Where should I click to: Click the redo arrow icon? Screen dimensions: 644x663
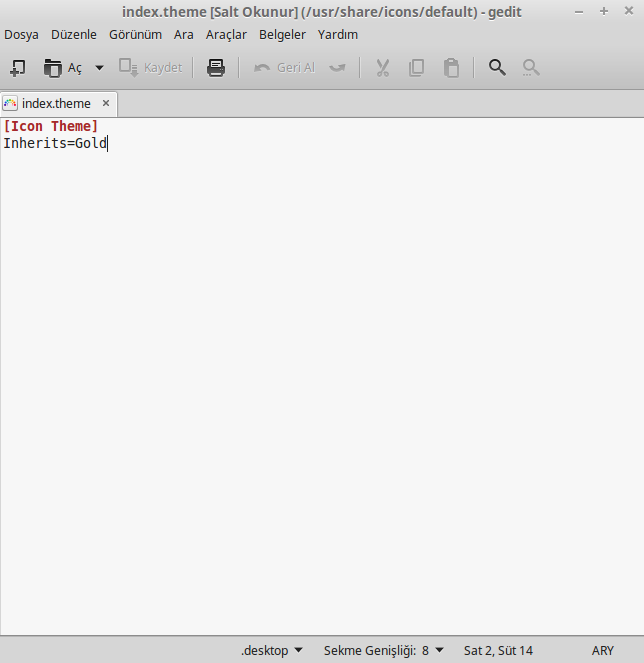pos(337,68)
